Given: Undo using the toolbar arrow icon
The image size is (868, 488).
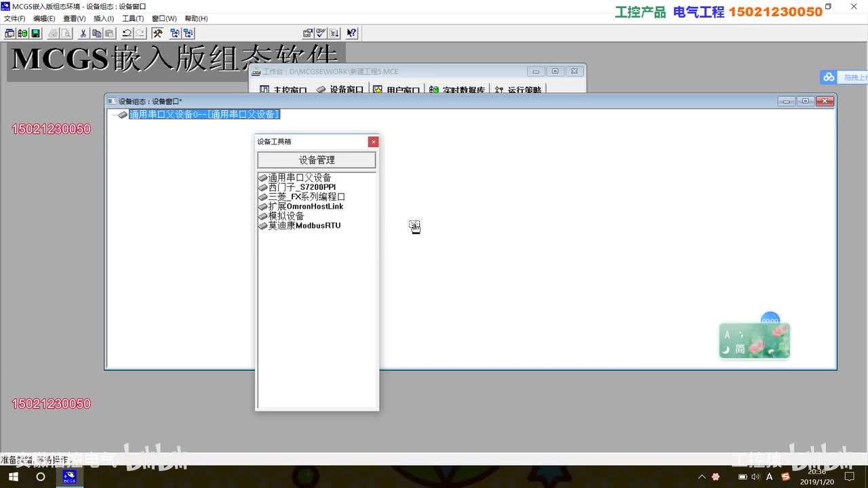Looking at the screenshot, I should pos(127,33).
